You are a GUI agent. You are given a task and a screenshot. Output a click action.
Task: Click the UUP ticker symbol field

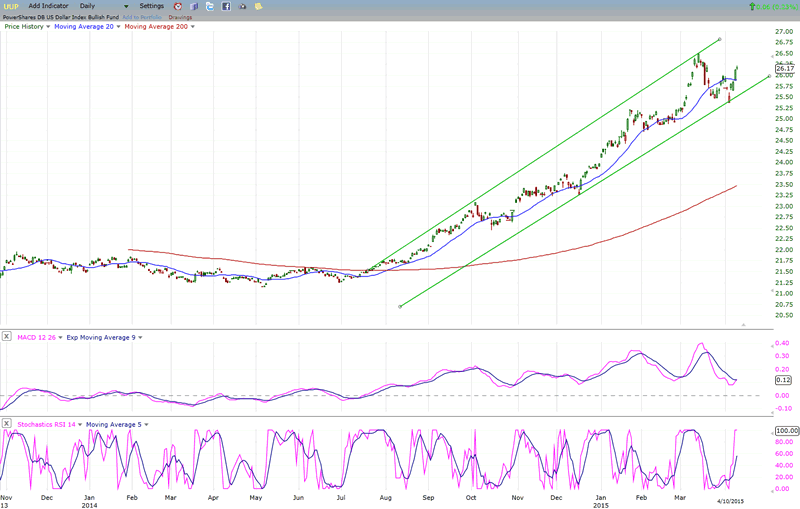pos(12,6)
